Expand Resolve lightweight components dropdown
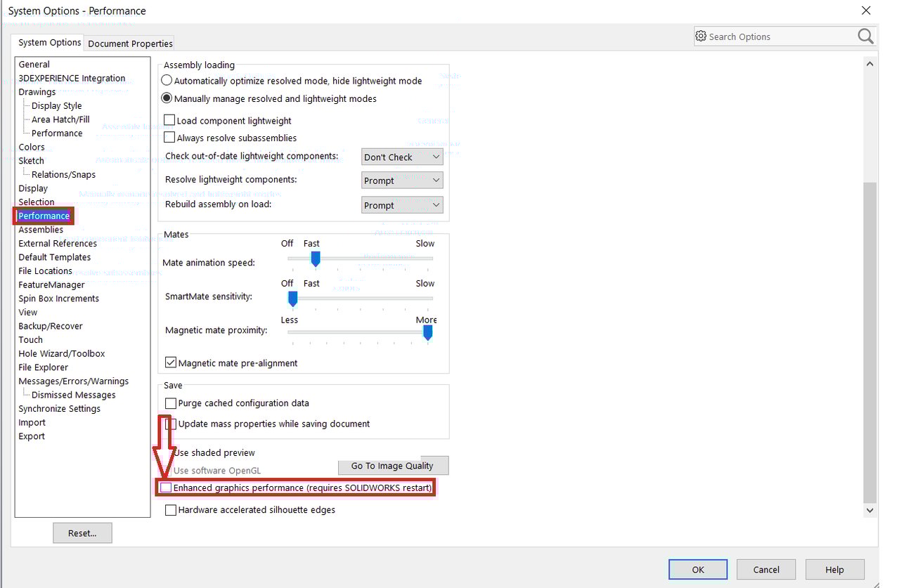Screen dimensions: 913x588 point(402,181)
